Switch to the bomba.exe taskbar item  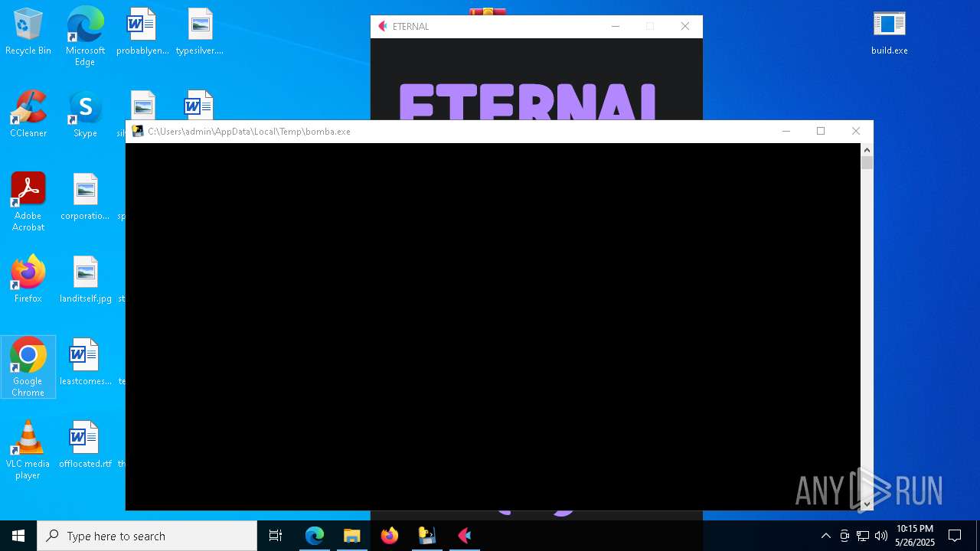[x=426, y=536]
